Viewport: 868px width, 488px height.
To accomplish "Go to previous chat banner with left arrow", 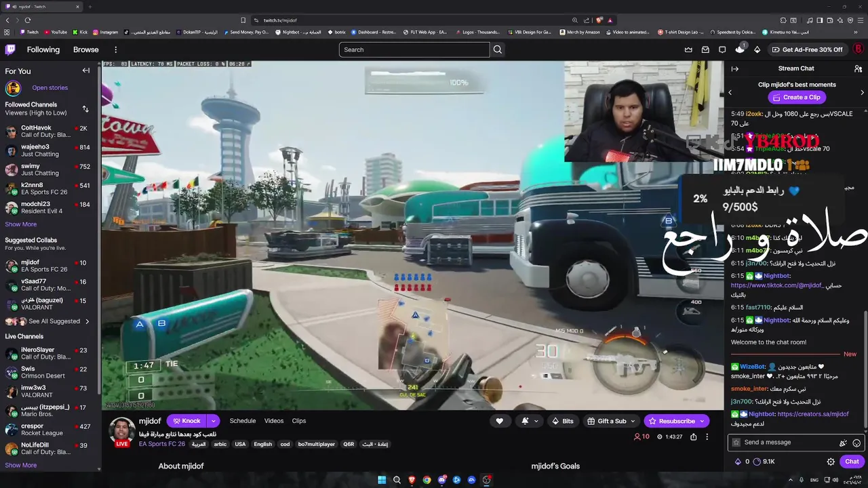I will 730,92.
